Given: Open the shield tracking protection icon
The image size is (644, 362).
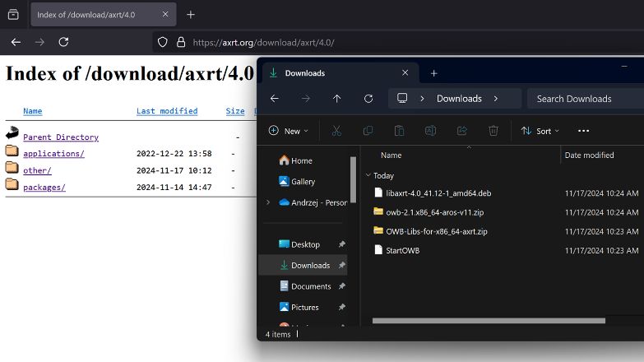Looking at the screenshot, I should click(x=163, y=42).
